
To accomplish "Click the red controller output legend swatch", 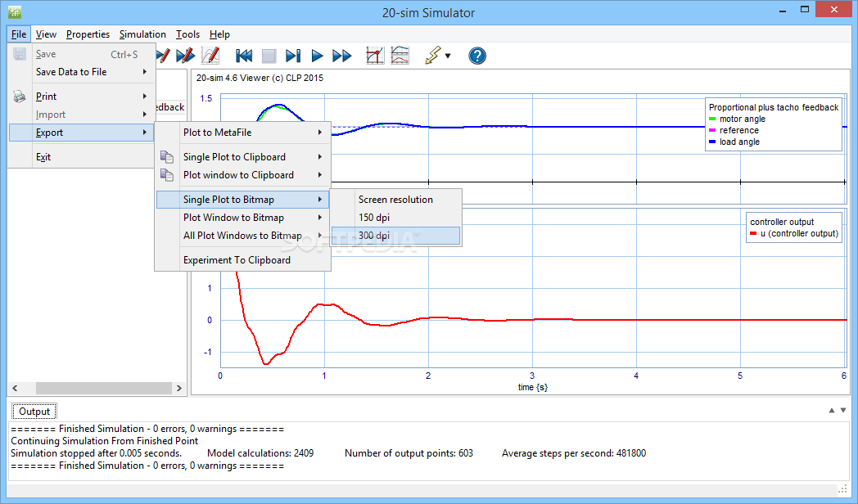I will tap(753, 234).
